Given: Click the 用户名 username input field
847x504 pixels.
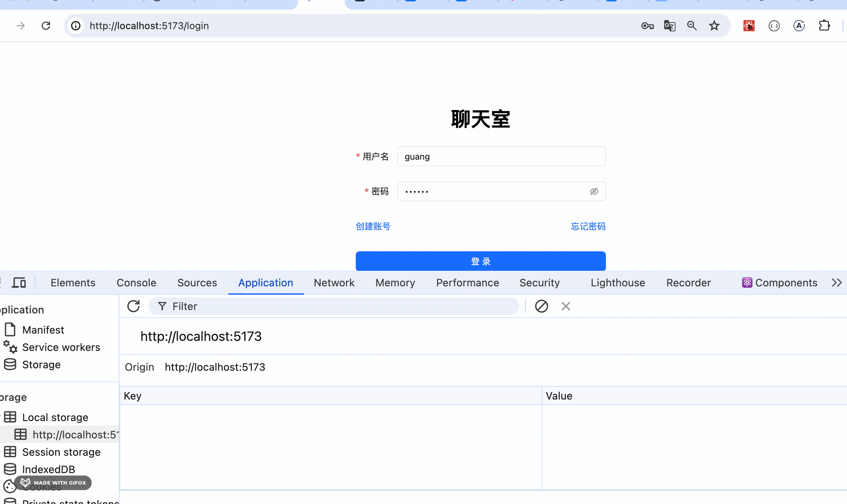Looking at the screenshot, I should pos(501,157).
